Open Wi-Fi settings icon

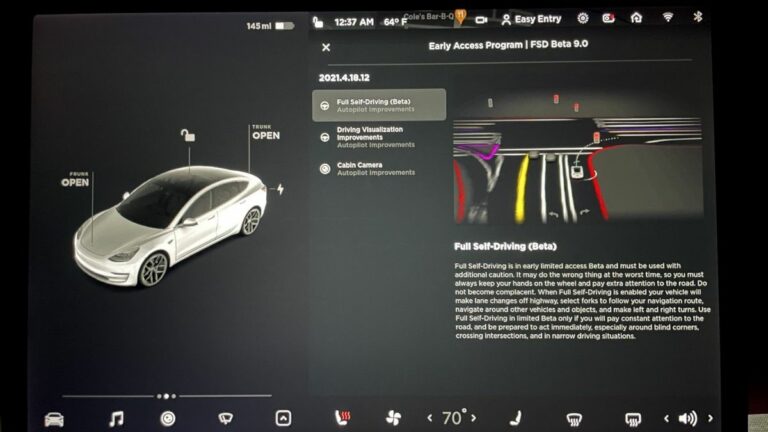tap(668, 17)
